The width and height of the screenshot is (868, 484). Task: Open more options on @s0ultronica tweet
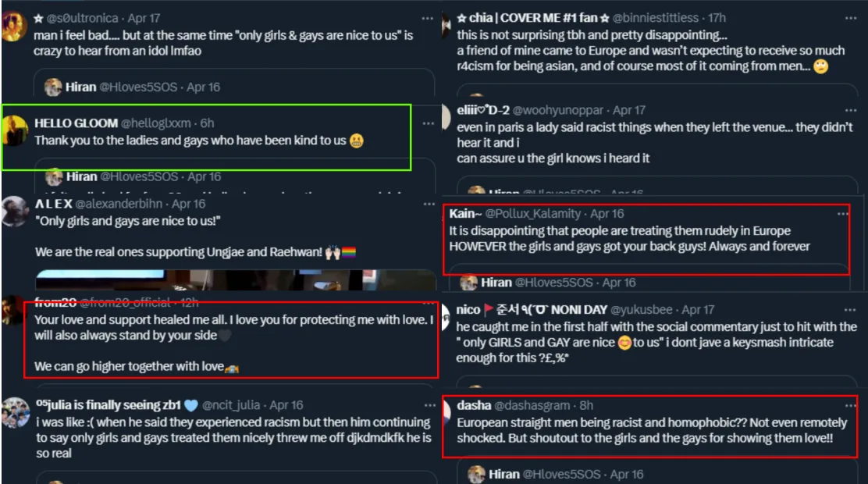pos(427,18)
